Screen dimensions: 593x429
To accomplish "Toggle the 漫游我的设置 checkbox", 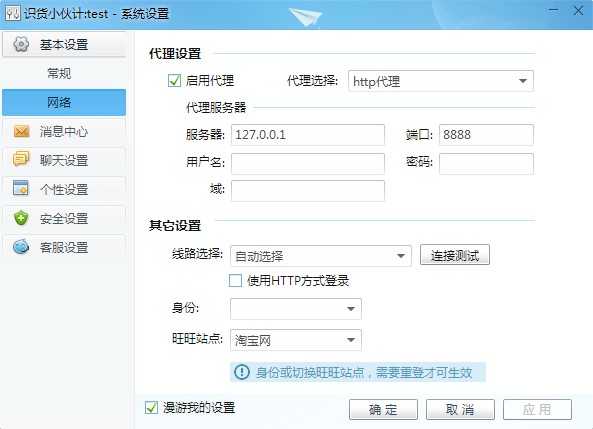I will (x=151, y=407).
